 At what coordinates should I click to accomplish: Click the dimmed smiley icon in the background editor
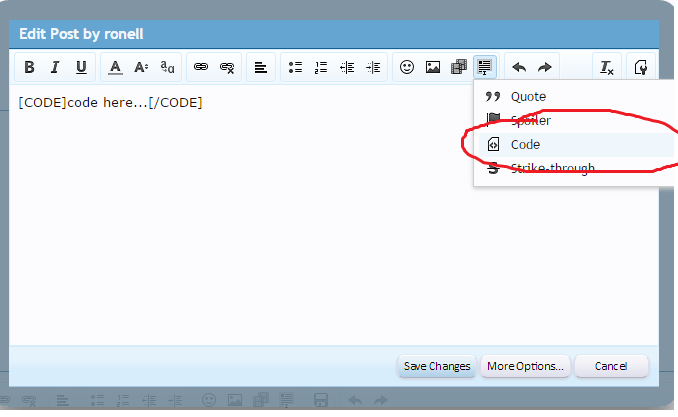point(209,400)
